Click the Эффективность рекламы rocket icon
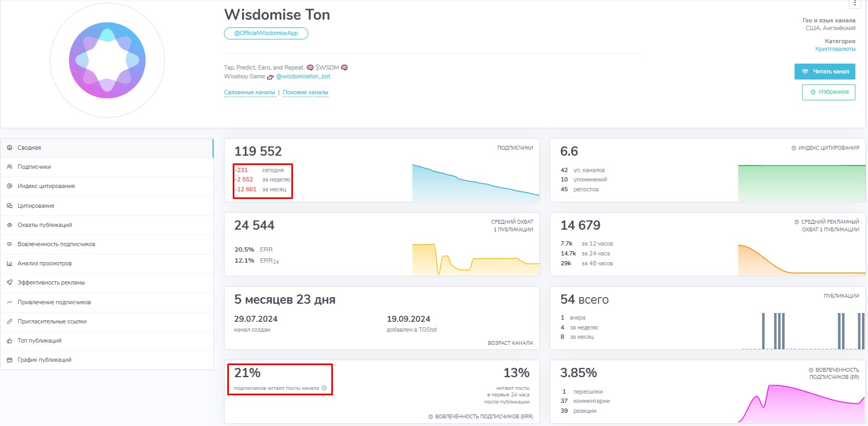Image resolution: width=868 pixels, height=426 pixels. (x=9, y=283)
